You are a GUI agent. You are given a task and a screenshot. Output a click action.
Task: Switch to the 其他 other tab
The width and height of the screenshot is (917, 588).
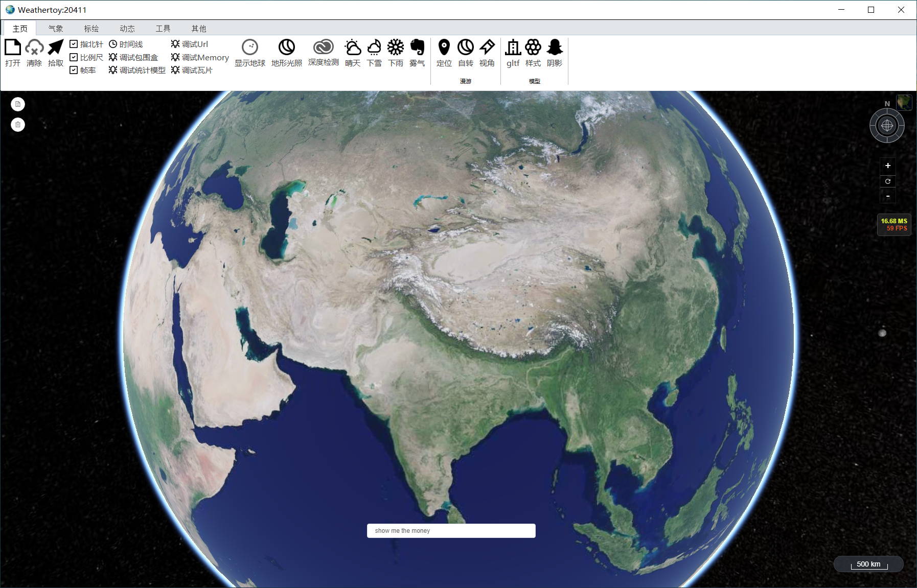click(x=199, y=29)
